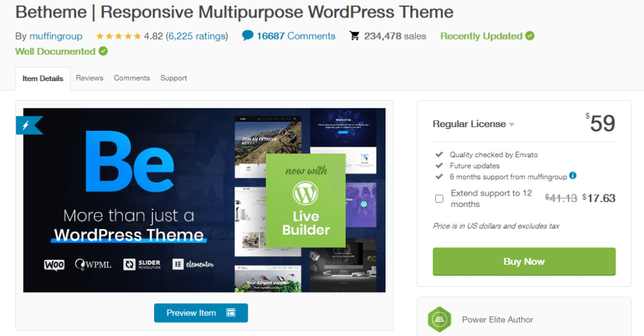Viewport: 644px width, 336px height.
Task: Click the Buy Now button
Action: [524, 262]
